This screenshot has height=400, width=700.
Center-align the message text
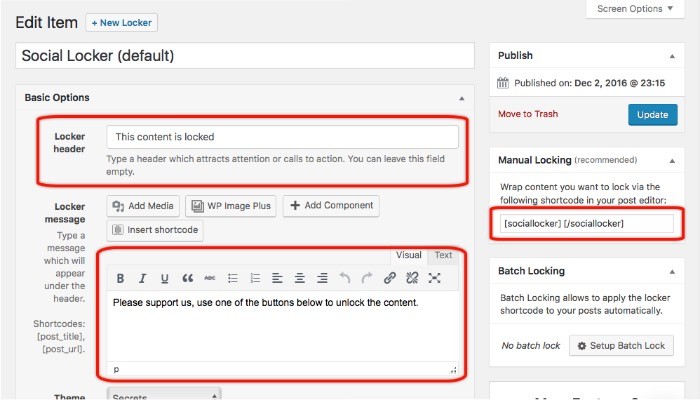pyautogui.click(x=300, y=278)
